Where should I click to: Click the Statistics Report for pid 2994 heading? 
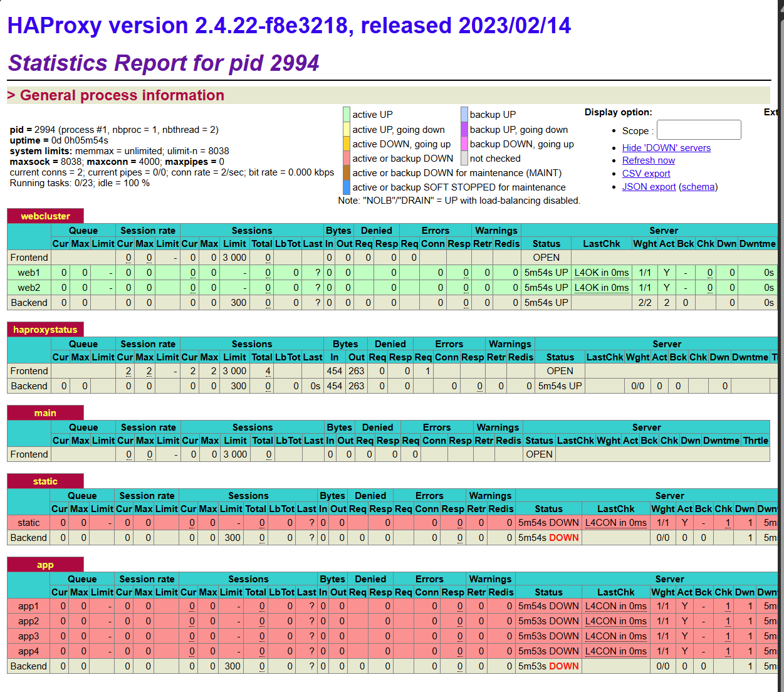tap(164, 63)
